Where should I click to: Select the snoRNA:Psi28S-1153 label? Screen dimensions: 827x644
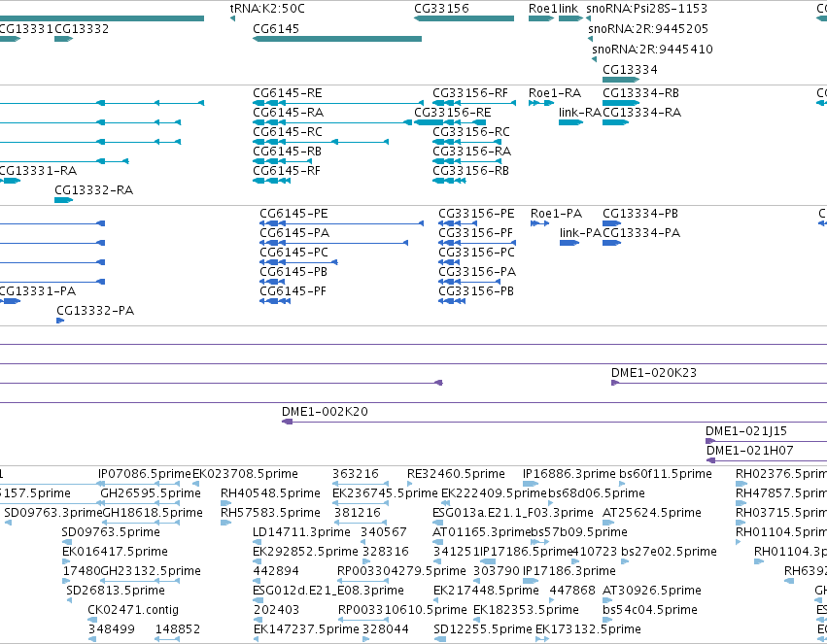(x=646, y=9)
